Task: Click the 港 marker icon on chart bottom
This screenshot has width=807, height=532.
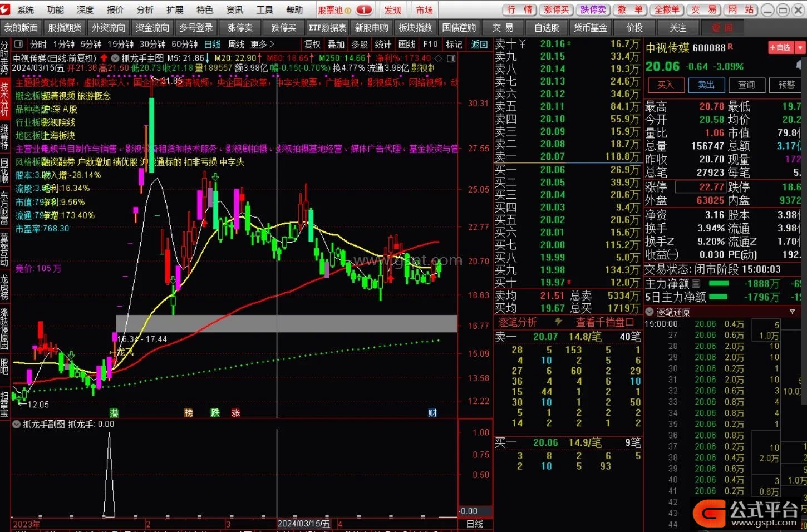Action: coord(114,413)
